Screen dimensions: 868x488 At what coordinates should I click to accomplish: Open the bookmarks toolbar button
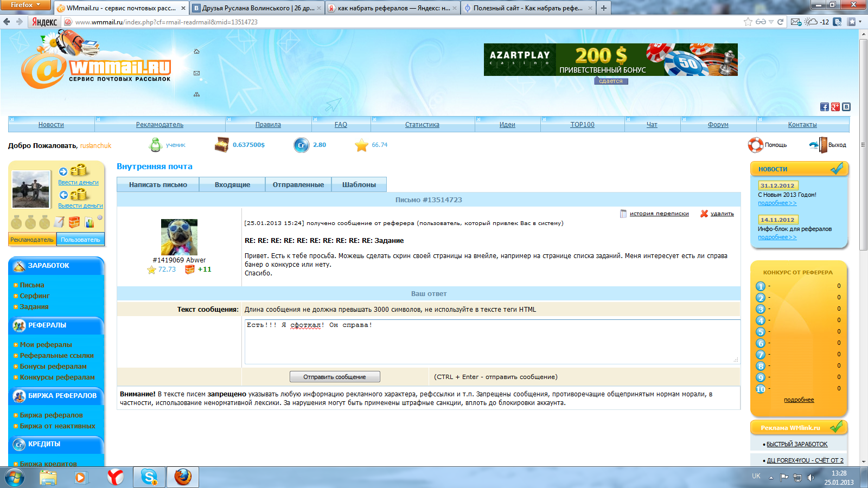(x=852, y=22)
